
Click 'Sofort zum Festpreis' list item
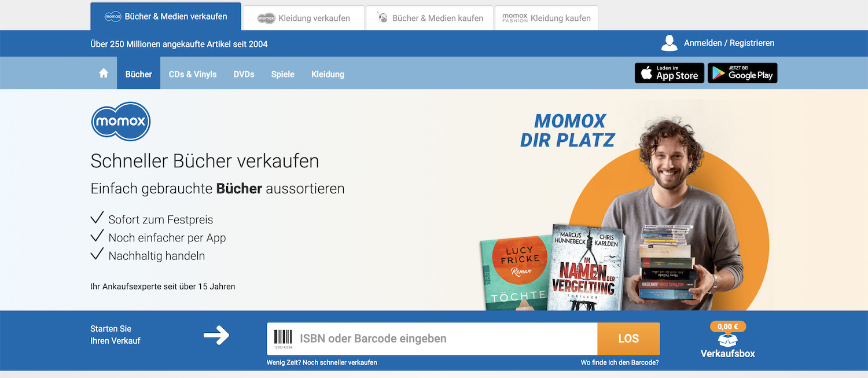161,220
